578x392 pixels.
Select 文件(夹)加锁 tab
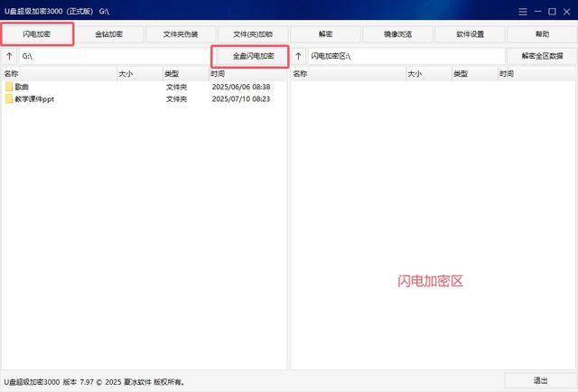pyautogui.click(x=253, y=34)
